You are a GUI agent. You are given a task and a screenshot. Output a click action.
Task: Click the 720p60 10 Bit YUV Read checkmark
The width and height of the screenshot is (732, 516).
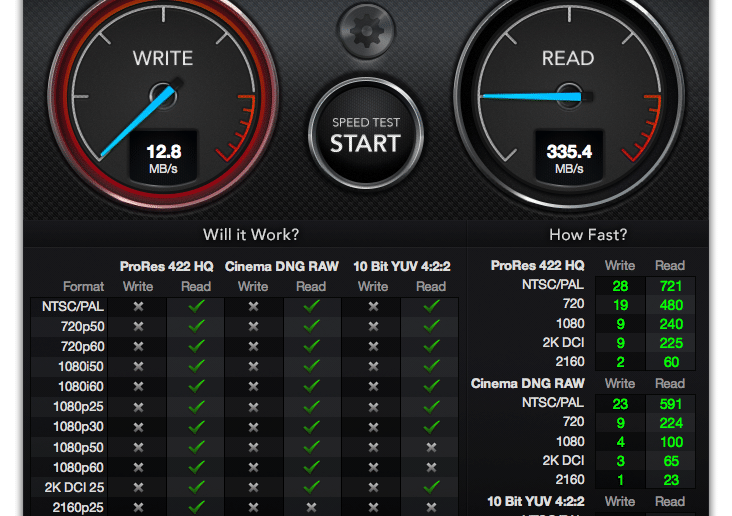[431, 346]
